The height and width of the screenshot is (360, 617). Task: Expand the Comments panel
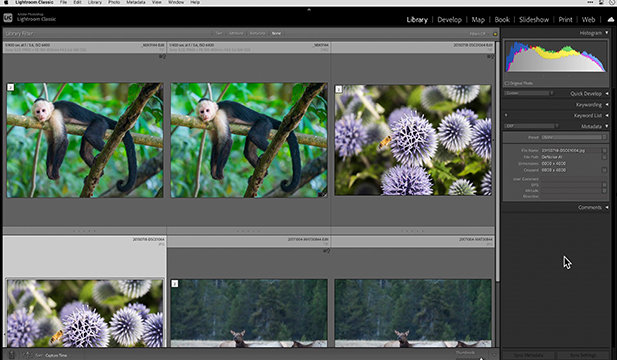coord(607,207)
